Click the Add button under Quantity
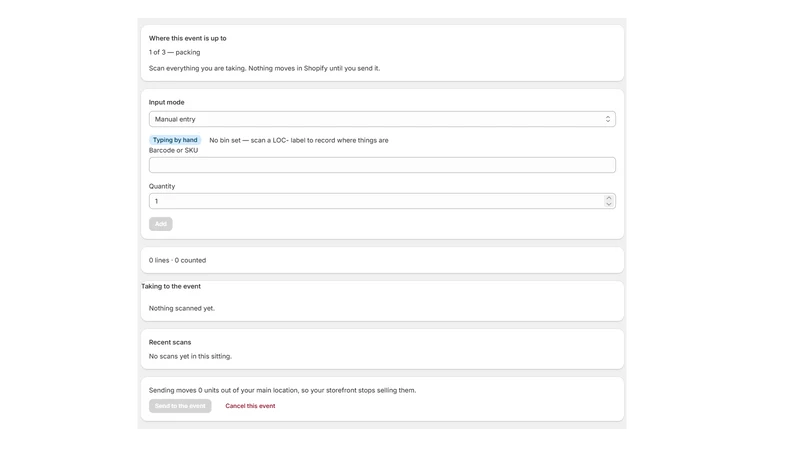The height and width of the screenshot is (450, 800). pos(161,224)
